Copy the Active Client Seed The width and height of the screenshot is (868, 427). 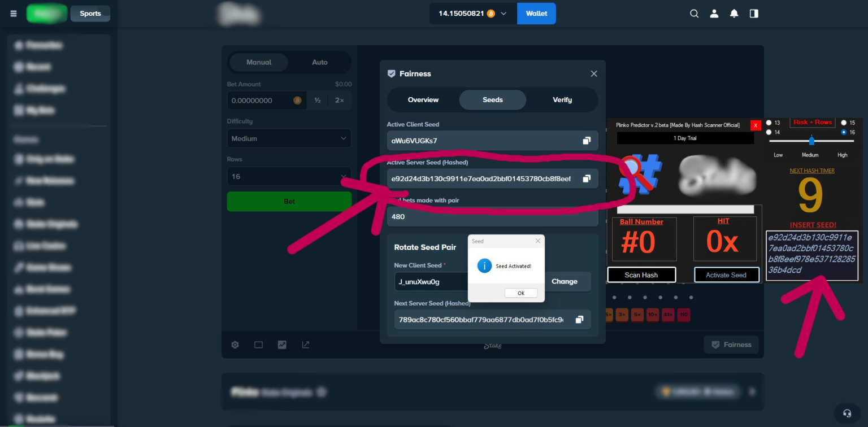[587, 141]
